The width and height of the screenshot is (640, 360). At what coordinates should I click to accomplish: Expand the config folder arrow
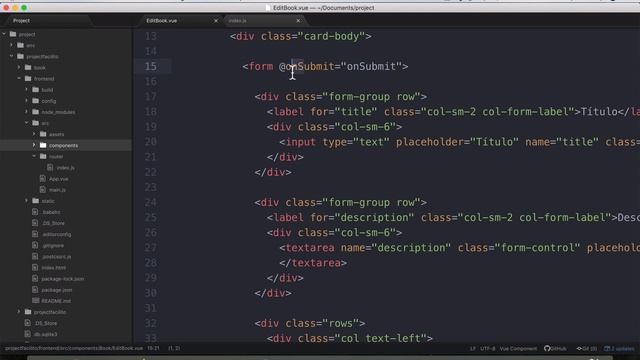[x=27, y=100]
